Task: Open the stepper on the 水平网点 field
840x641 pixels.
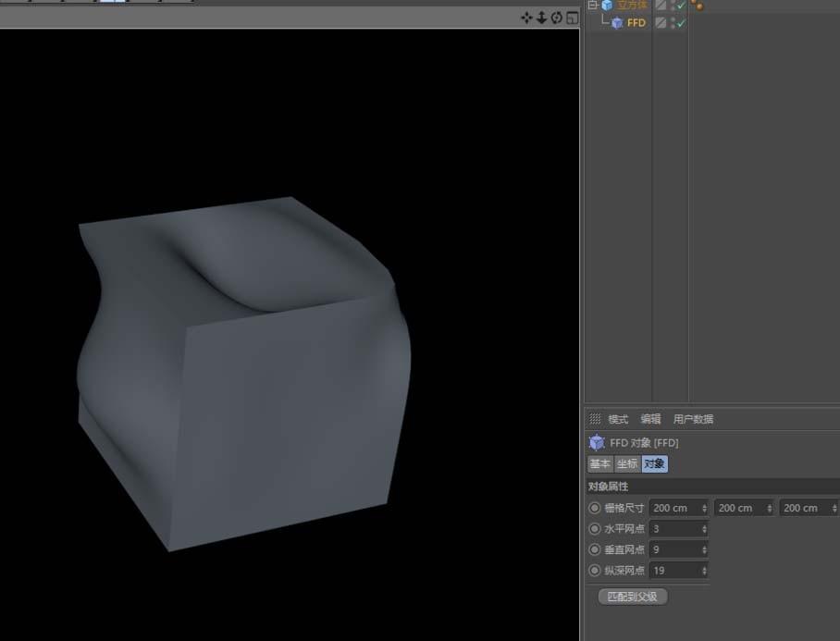Action: coord(706,528)
